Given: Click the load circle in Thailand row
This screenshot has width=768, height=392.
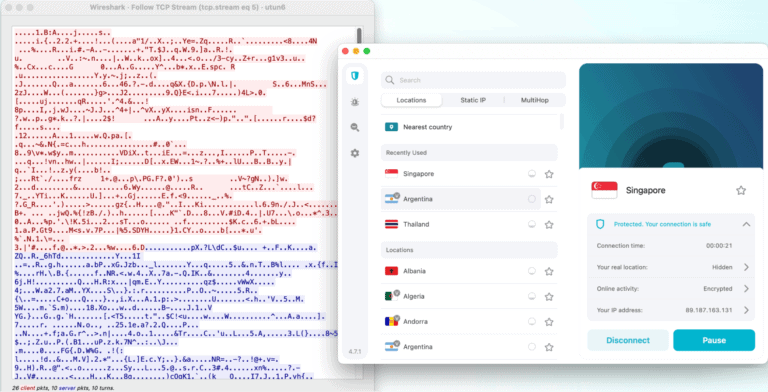Looking at the screenshot, I should tap(531, 224).
